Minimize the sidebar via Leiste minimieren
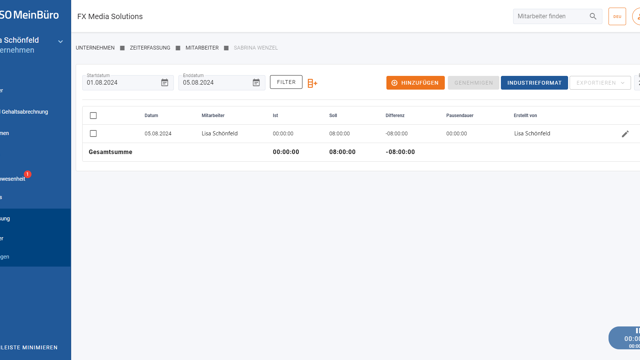This screenshot has width=640, height=360. [29, 347]
